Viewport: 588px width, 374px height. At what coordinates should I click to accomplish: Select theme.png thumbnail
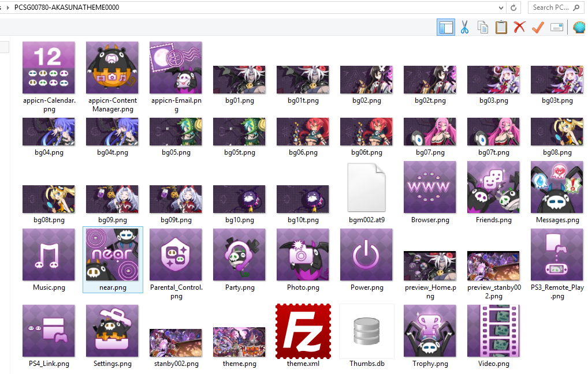click(x=239, y=342)
